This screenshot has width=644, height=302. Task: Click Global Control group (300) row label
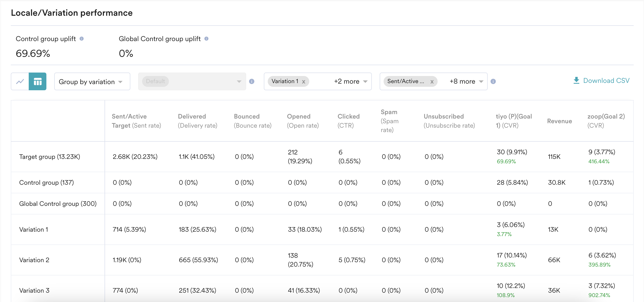click(x=58, y=204)
